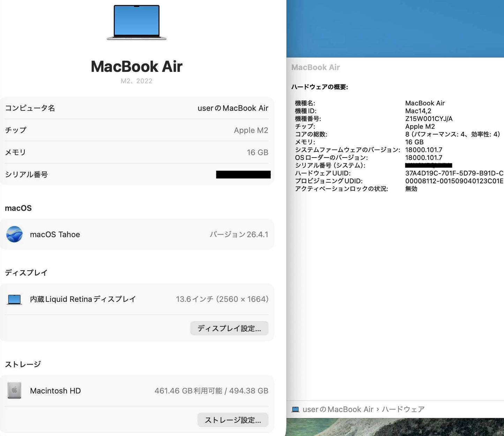Screen dimensions: 504x436
Task: Click the MacBook Air laptop illustration
Action: click(x=136, y=22)
